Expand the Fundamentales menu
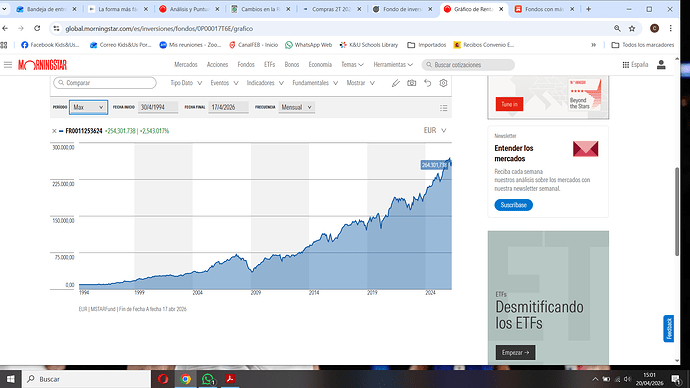The height and width of the screenshot is (388, 690). (315, 83)
